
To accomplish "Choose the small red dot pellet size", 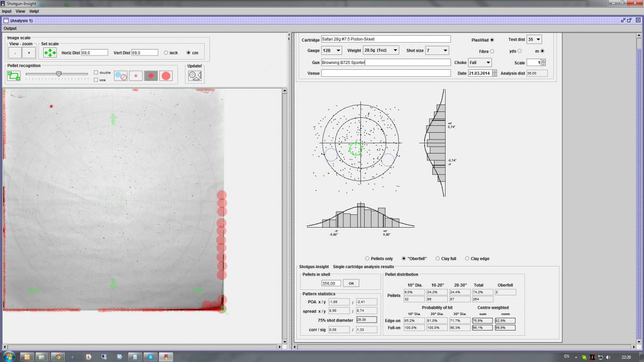I will (135, 76).
